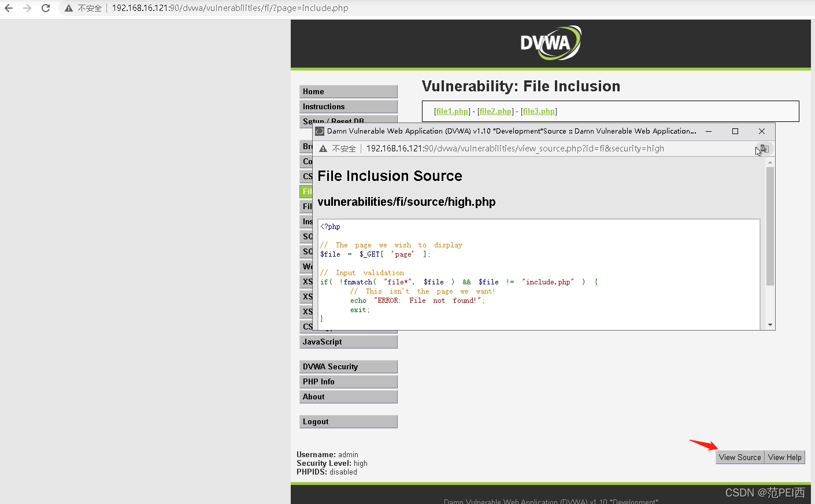Click the PHPIDS: disabled text
Screen dimensions: 815x504
tap(327, 472)
